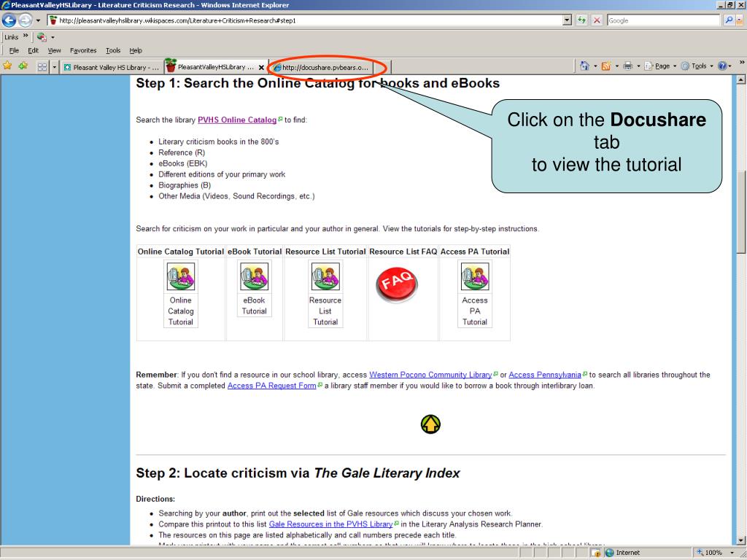This screenshot has height=560, width=747.
Task: Open the Access Pennsylvania link
Action: pos(544,375)
